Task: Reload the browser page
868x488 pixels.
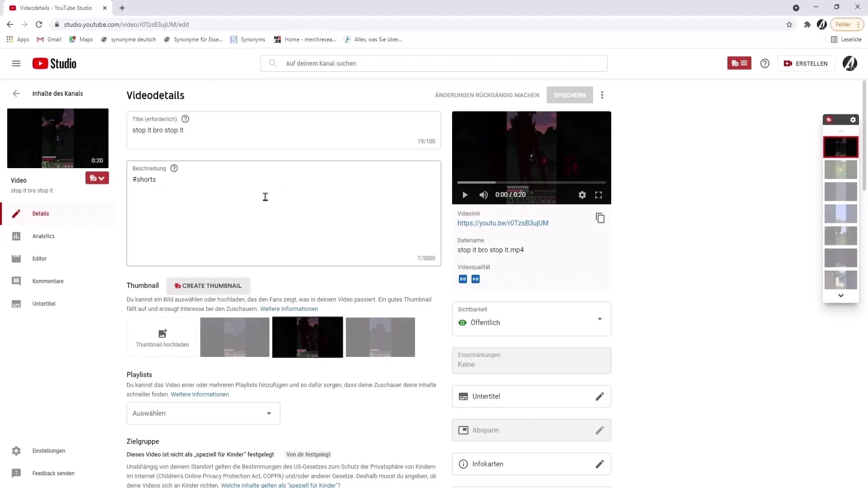Action: [x=39, y=24]
